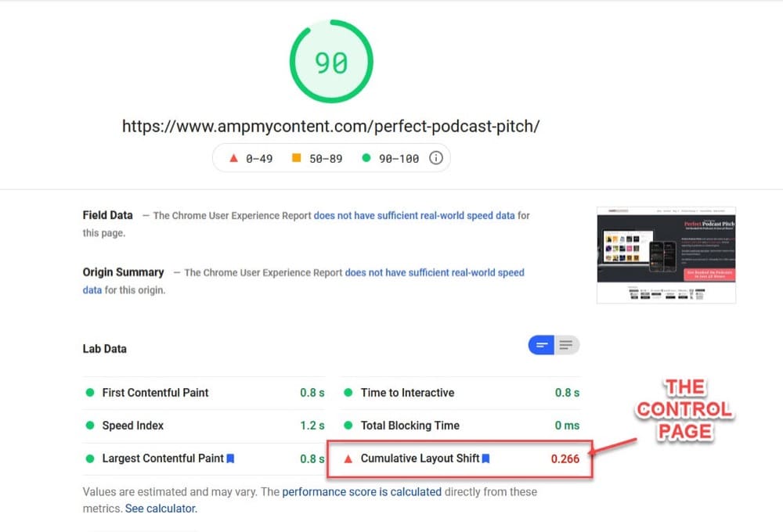
Task: Switch Lab Data to expanded description view
Action: click(x=567, y=345)
